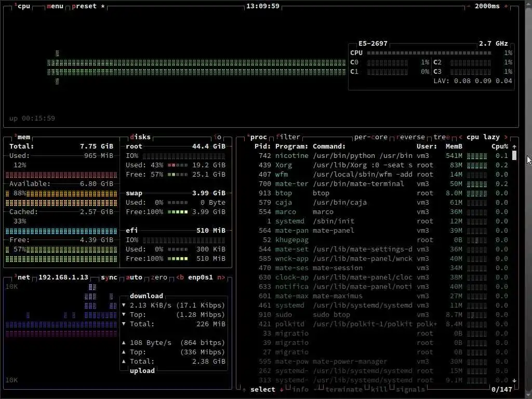Click the upload Total 2.38 GiB value
Screen dimensions: 532x399
(209, 362)
